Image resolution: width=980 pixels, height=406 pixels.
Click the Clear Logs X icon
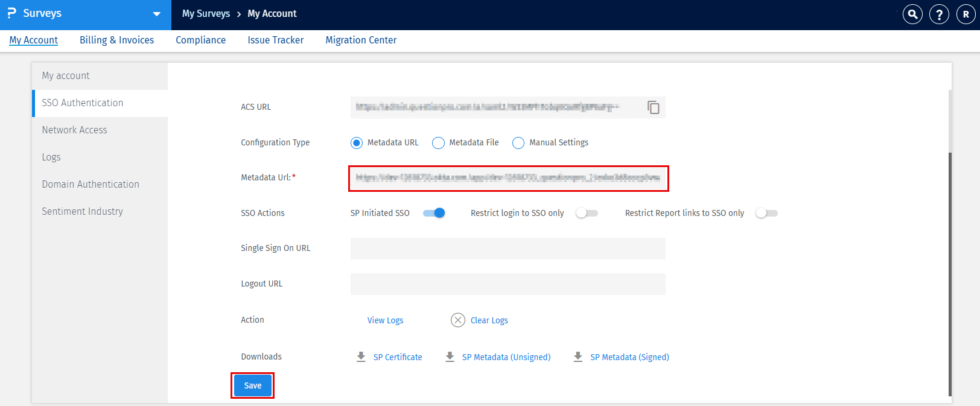[x=458, y=320]
